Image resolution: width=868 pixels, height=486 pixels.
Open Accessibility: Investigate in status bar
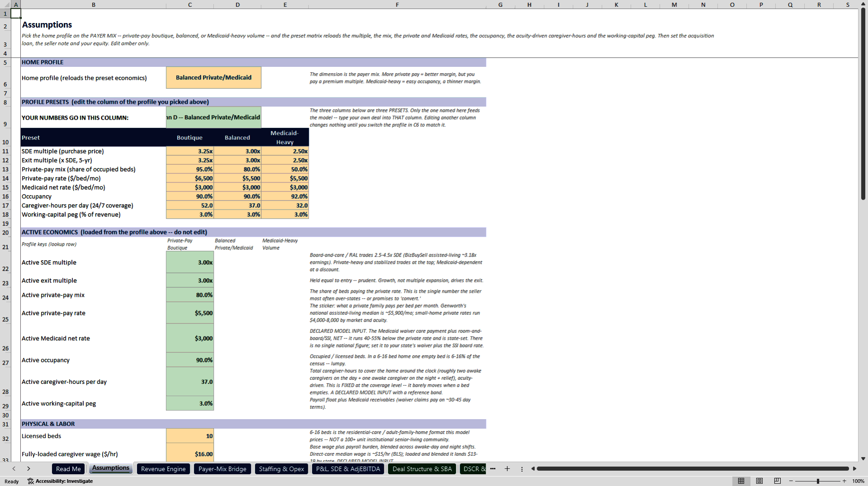click(x=60, y=481)
